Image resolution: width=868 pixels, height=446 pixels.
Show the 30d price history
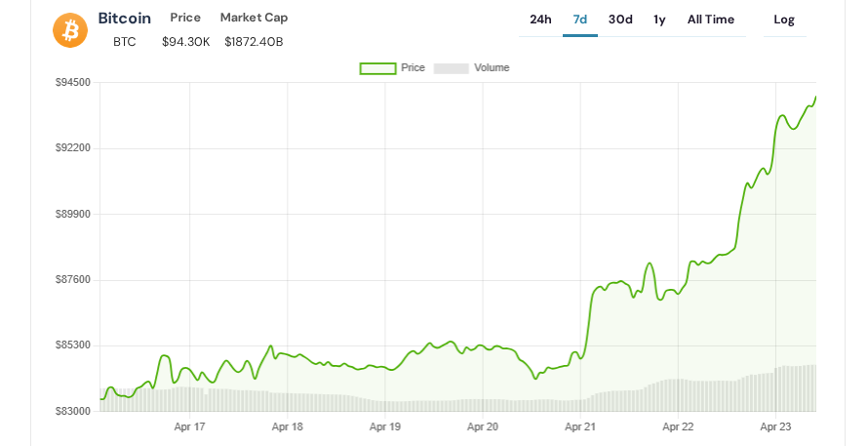620,20
